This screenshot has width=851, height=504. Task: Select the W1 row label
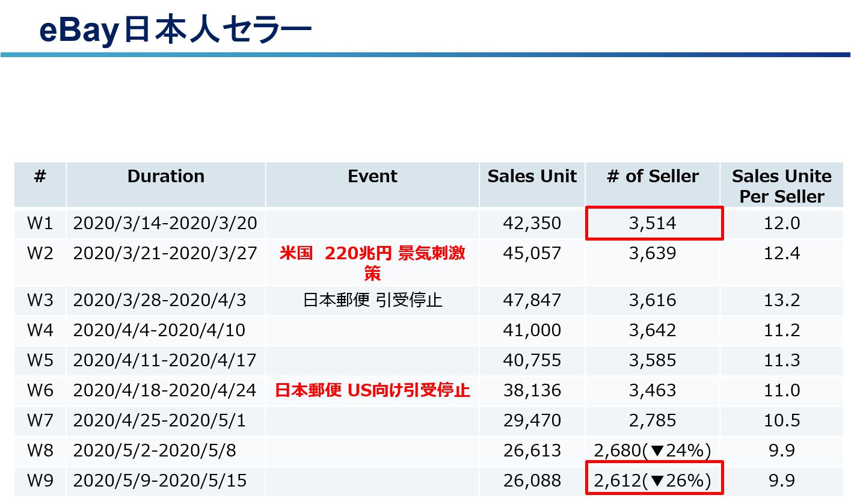coord(40,224)
